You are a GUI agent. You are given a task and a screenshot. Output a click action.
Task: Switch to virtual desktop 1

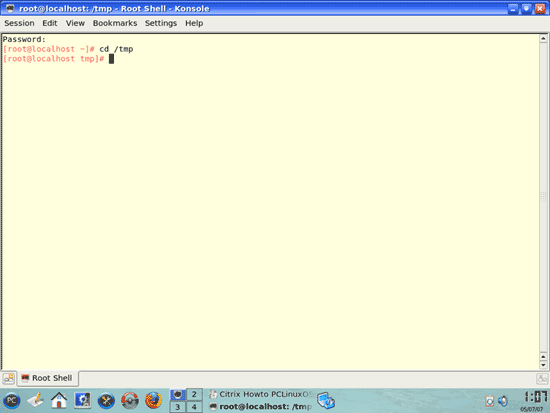coord(177,394)
